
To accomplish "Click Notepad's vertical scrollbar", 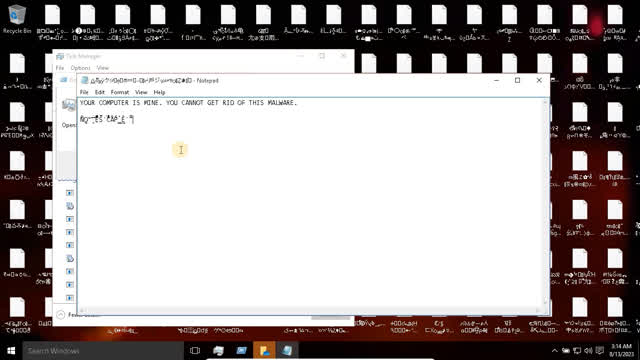I will [546, 202].
